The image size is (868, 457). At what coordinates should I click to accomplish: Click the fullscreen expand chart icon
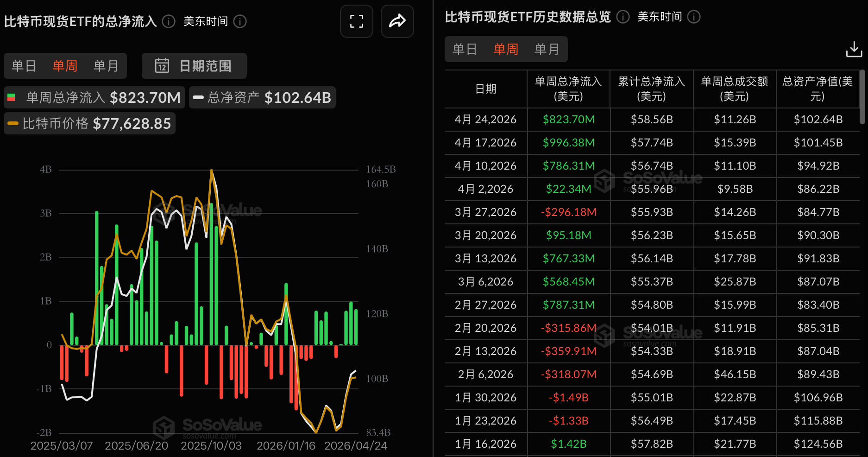356,21
